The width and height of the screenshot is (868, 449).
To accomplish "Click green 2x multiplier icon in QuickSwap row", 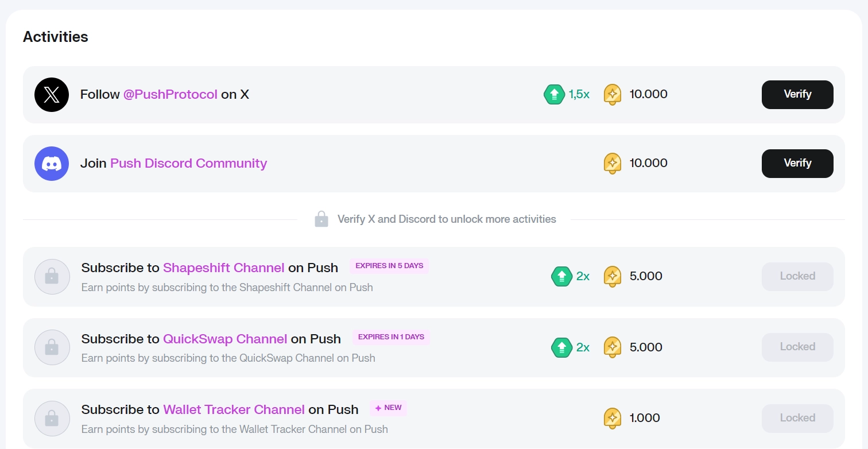I will click(562, 347).
